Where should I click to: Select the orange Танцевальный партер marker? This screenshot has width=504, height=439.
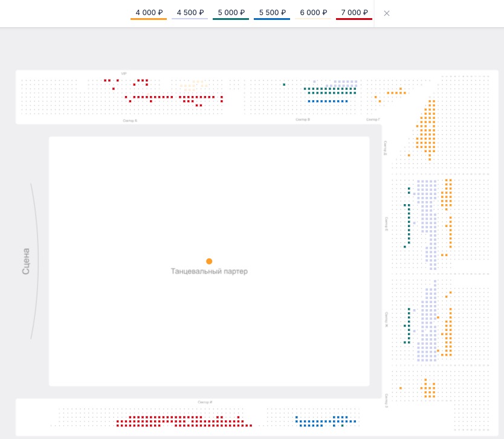tap(209, 261)
